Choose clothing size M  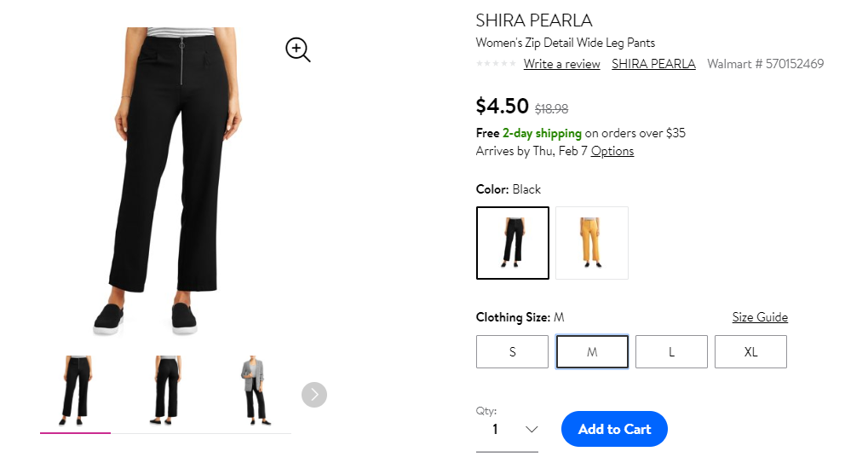pos(592,351)
